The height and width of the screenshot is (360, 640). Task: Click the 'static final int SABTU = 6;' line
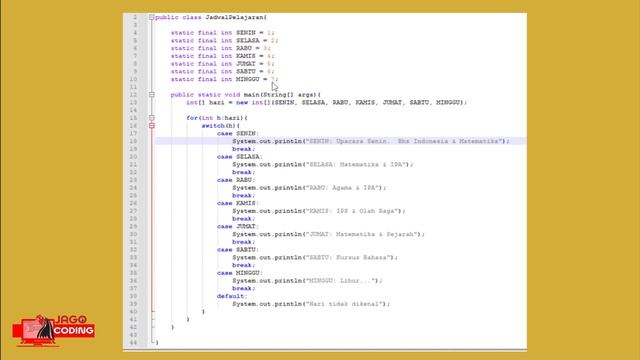pyautogui.click(x=222, y=71)
